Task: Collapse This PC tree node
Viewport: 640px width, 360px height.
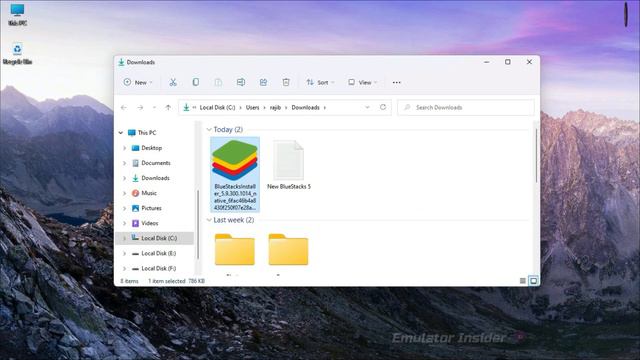Action: 121,133
